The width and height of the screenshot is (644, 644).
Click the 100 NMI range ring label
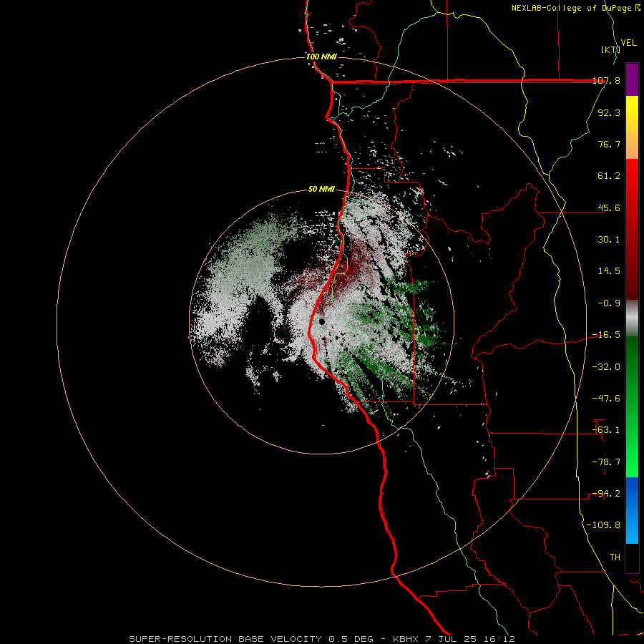tap(321, 57)
